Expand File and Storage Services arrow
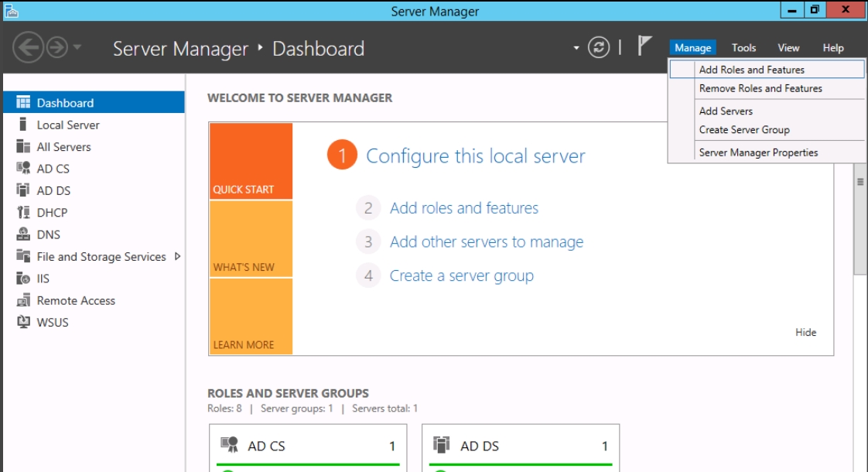This screenshot has height=472, width=868. [177, 256]
